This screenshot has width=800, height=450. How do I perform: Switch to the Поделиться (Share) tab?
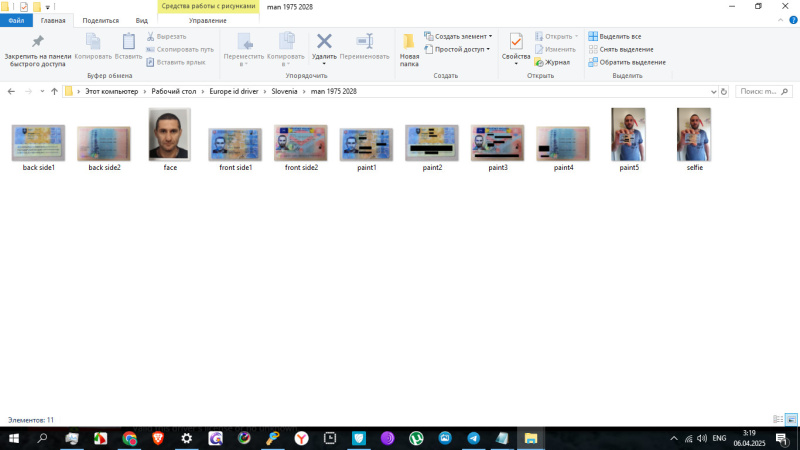[x=98, y=20]
